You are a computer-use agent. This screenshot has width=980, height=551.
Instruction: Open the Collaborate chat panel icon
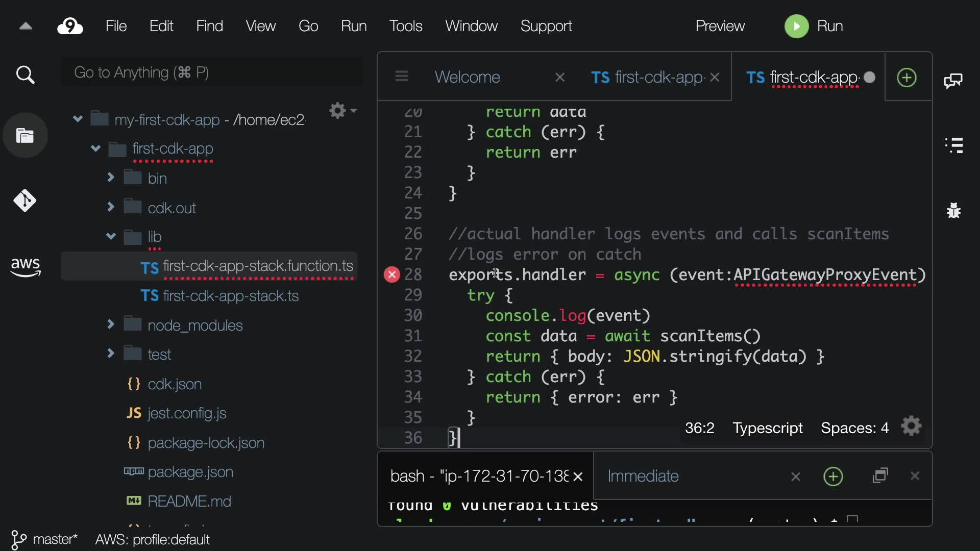(953, 81)
